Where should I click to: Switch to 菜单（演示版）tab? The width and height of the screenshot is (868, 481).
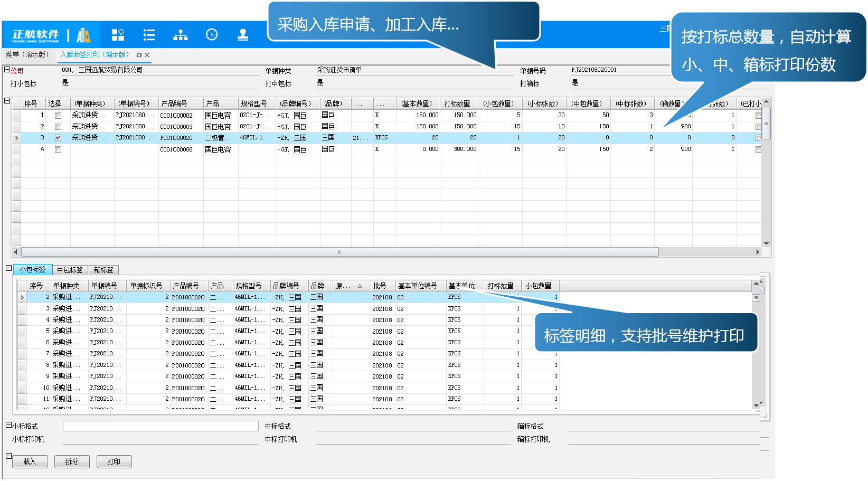(x=29, y=55)
